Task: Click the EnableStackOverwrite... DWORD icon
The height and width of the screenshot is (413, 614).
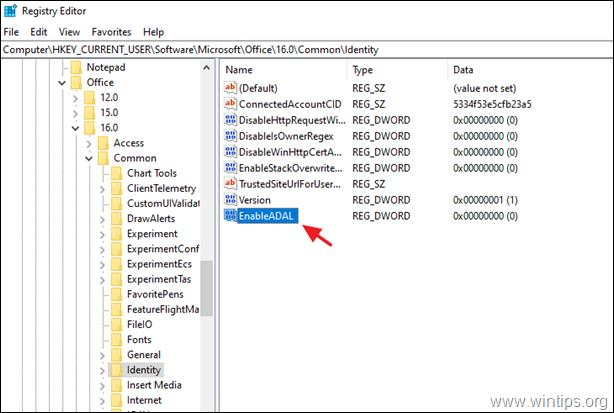Action: tap(230, 168)
